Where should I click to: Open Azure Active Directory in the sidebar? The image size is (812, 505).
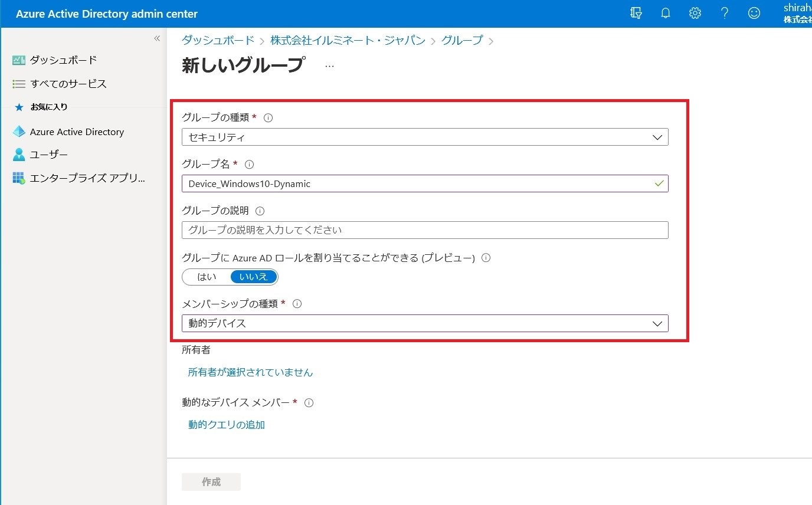pos(77,132)
